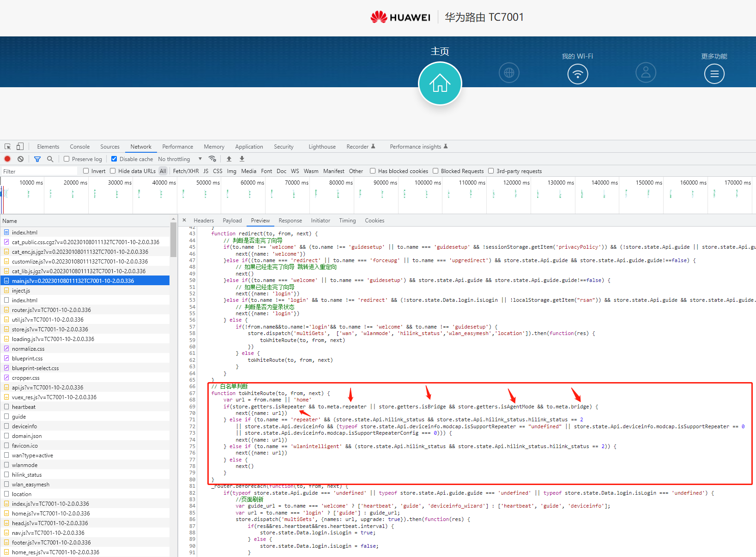Open the Recorder panel tab

361,147
